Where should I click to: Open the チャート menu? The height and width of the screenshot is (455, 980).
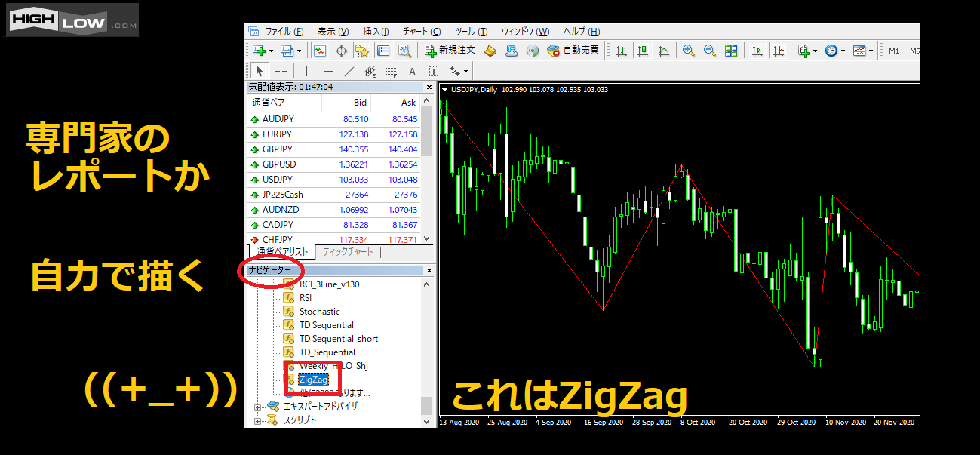tap(421, 31)
